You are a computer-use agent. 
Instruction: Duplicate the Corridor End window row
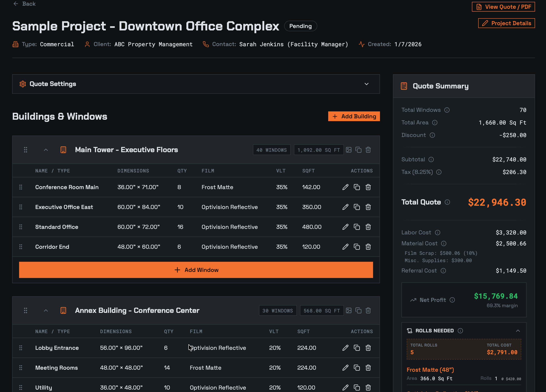pyautogui.click(x=357, y=247)
